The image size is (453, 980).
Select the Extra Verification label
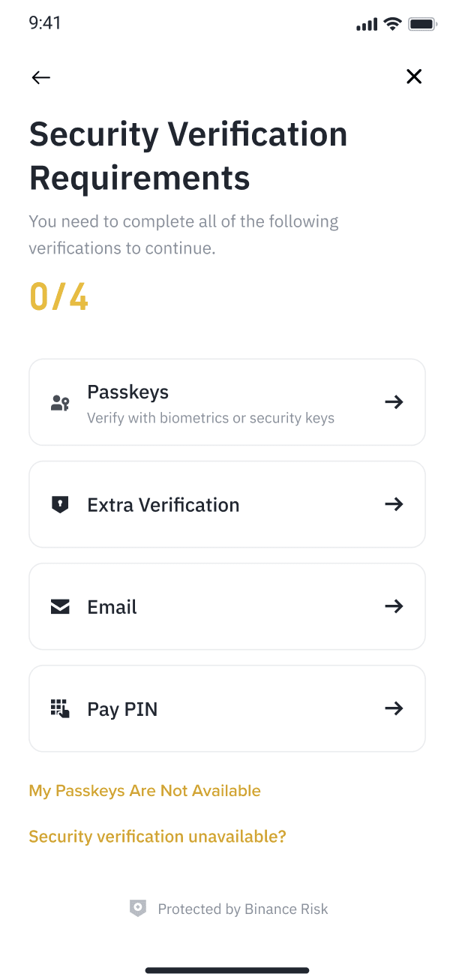coord(163,505)
